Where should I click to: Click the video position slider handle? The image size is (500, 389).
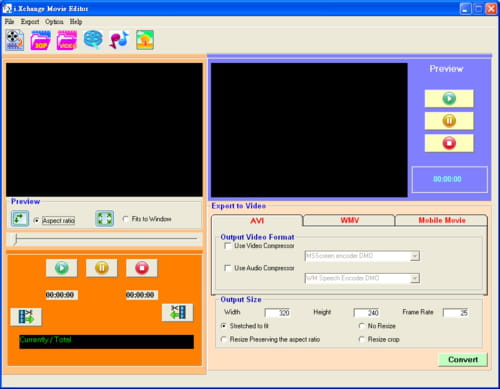(14, 239)
